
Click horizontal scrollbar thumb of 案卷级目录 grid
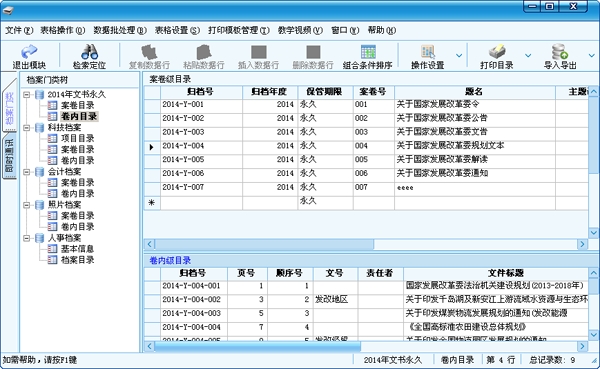(x=264, y=244)
